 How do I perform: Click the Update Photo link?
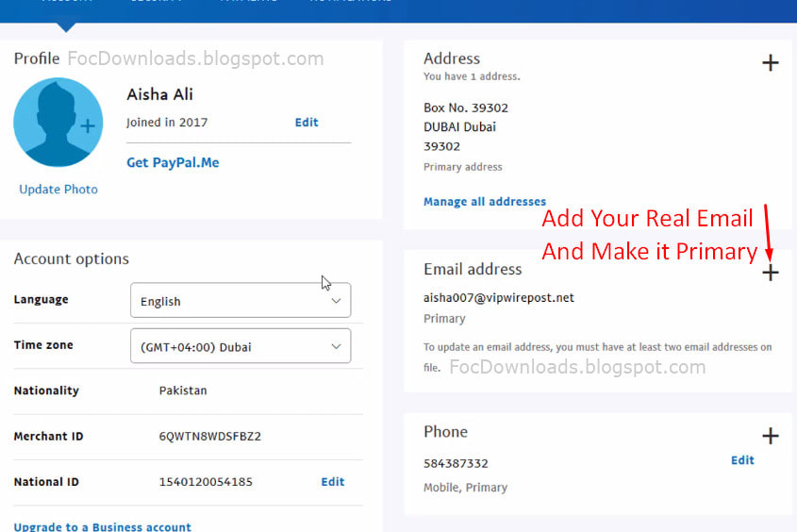(x=58, y=189)
